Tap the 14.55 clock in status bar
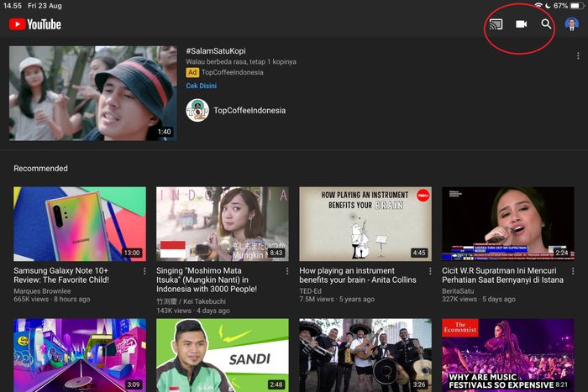This screenshot has width=588, height=392. [x=13, y=6]
